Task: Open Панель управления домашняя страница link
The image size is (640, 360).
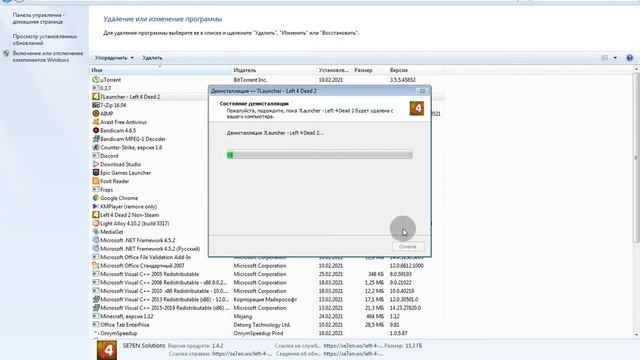Action: coord(38,18)
